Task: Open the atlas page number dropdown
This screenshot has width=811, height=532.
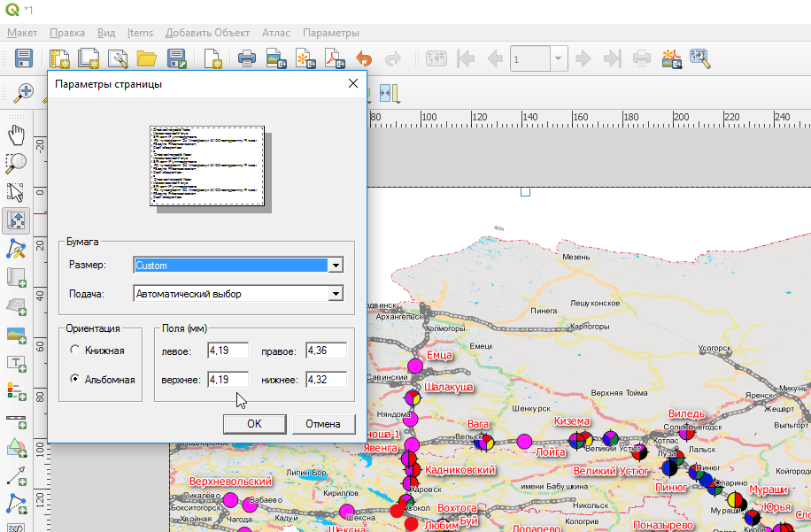Action: [558, 58]
